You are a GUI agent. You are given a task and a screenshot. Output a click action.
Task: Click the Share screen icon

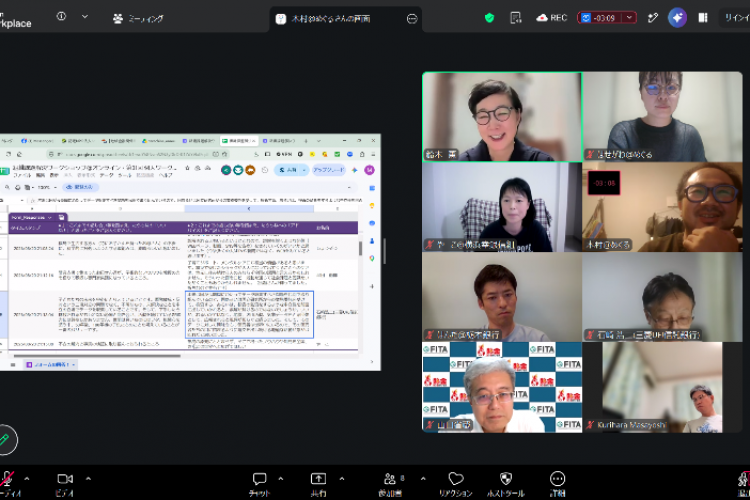tap(318, 479)
